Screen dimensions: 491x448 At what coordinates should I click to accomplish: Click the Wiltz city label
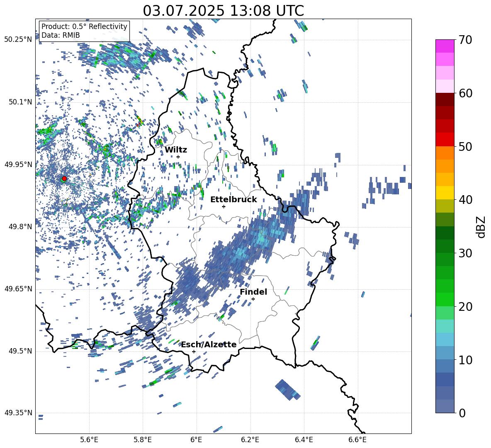(176, 150)
